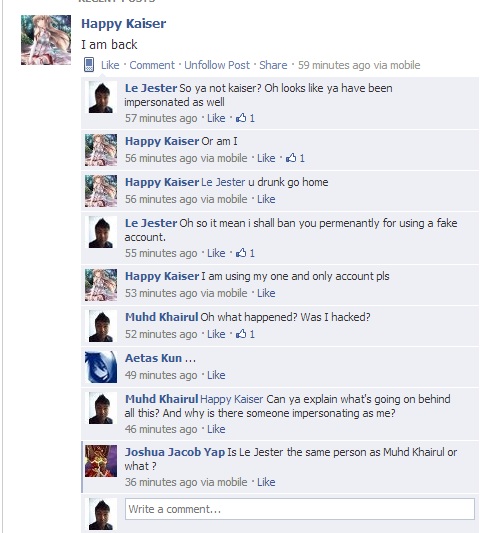This screenshot has width=482, height=533.
Task: Open Aetas Kun's avatar thumbnail
Action: [x=101, y=367]
